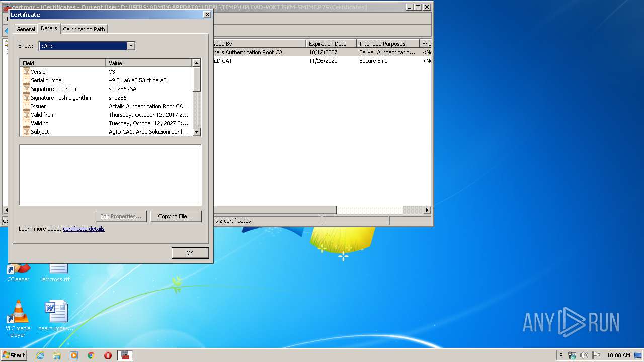Show hidden tray icons arrow
The image size is (644, 362).
(x=561, y=355)
